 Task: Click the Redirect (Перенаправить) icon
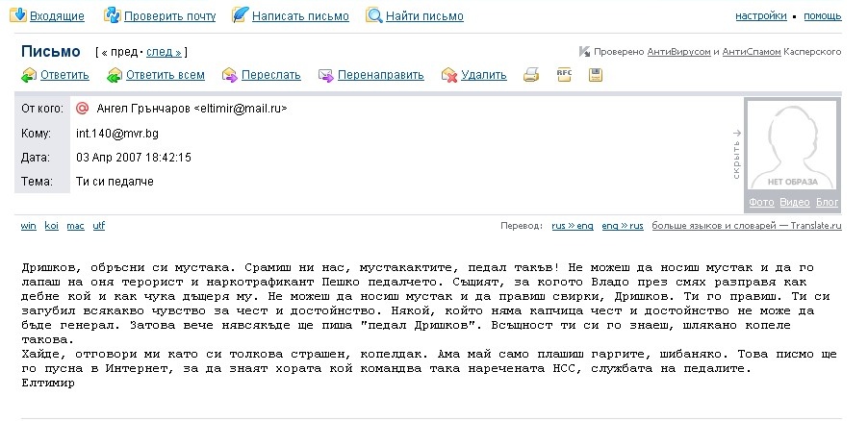pos(325,74)
